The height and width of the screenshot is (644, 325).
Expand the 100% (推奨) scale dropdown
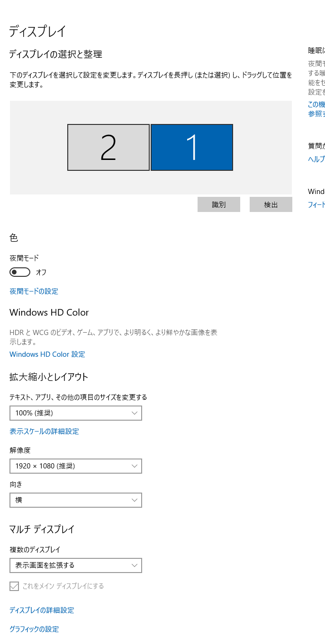point(76,413)
